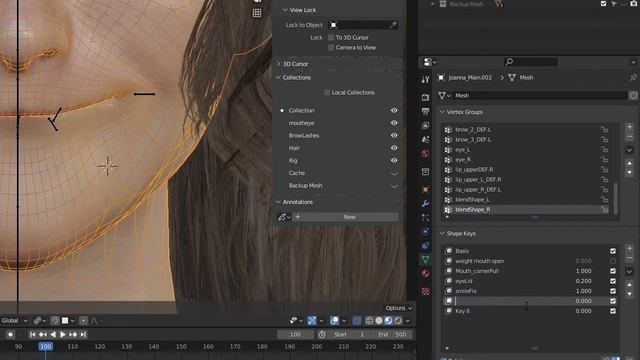Open the Modifiers wrench tab

425,203
